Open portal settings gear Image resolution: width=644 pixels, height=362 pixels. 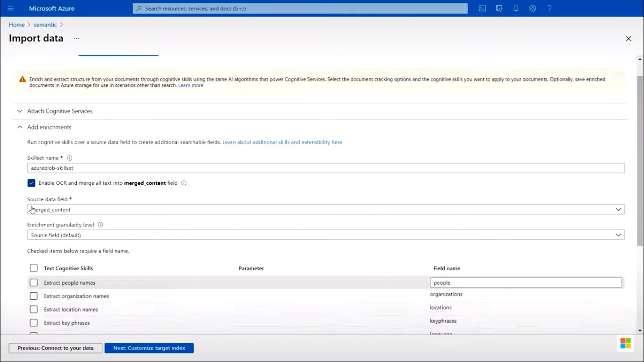pos(533,8)
